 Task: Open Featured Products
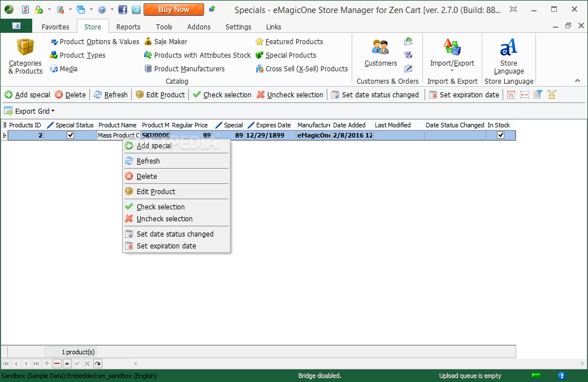(x=289, y=42)
